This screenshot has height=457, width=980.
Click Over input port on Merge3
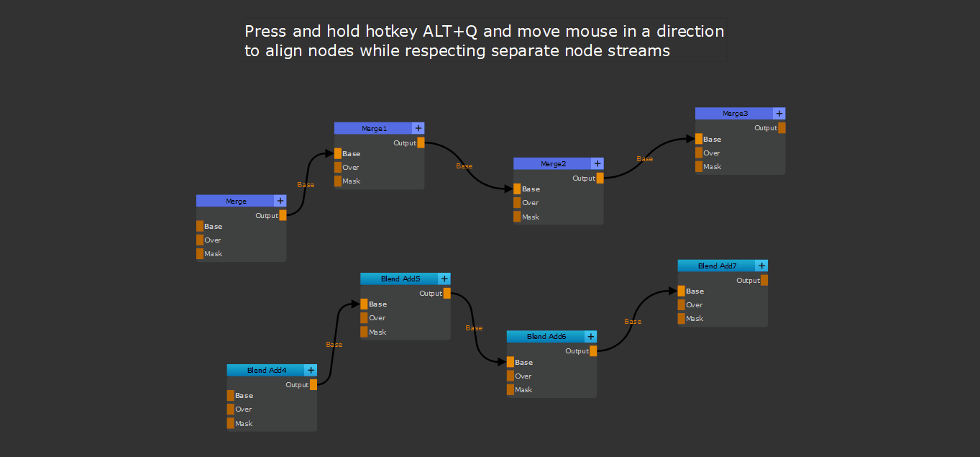coord(699,153)
